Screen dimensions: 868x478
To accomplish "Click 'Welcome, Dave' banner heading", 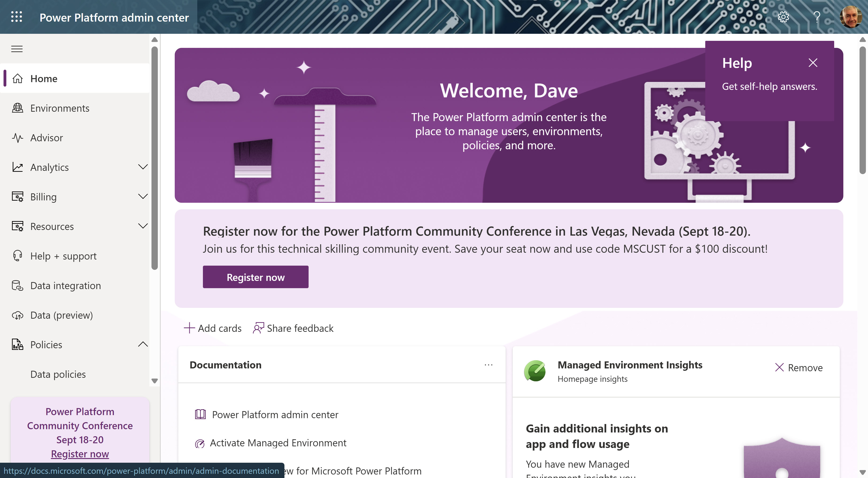I will coord(509,91).
